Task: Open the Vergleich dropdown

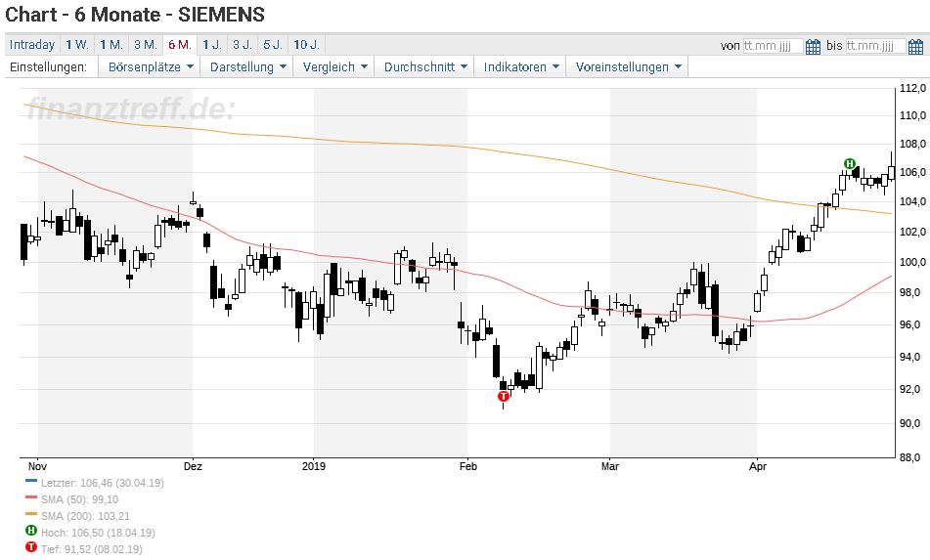Action: coord(334,67)
